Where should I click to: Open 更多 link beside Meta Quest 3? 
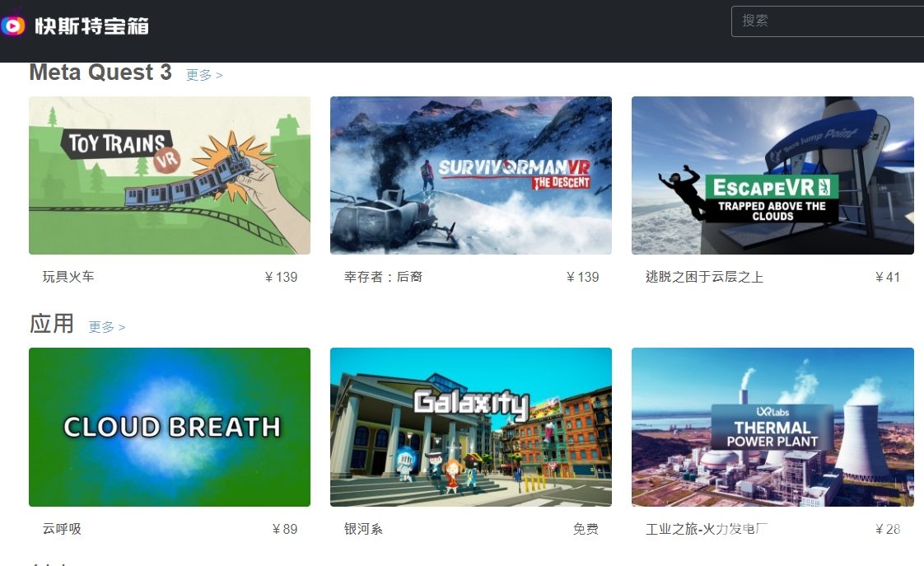pyautogui.click(x=204, y=75)
